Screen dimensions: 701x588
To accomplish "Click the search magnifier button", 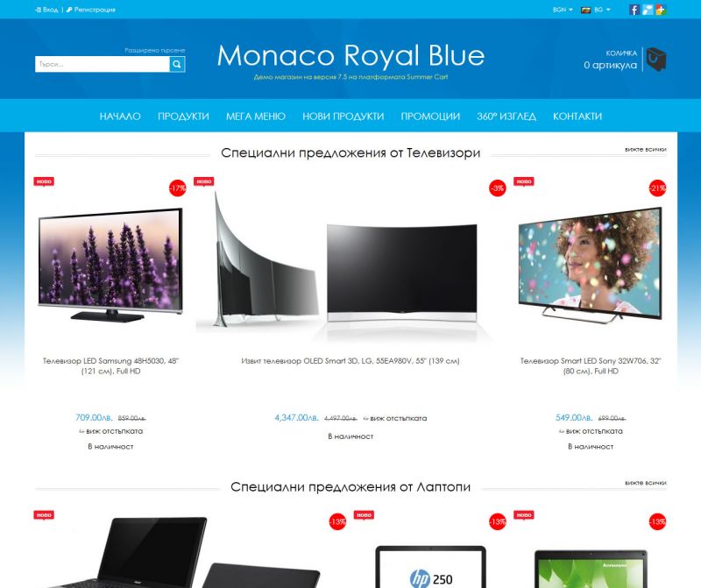I will (177, 64).
